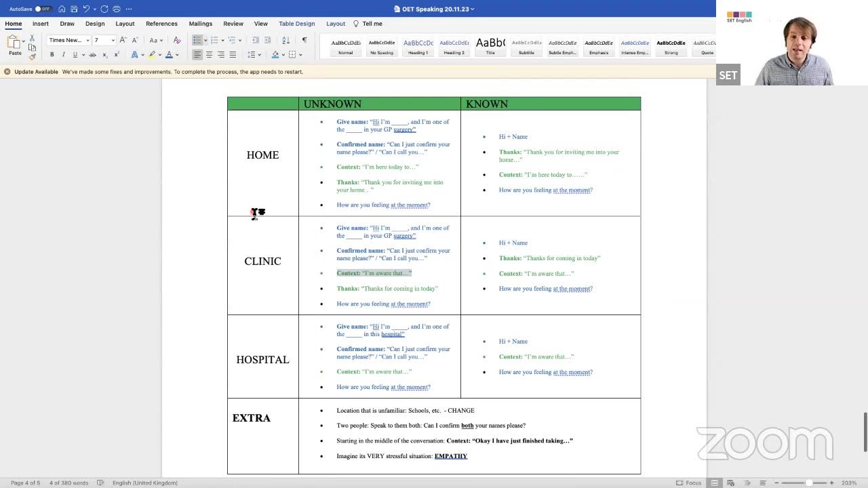Switch to Web Layout view in status bar
The image size is (868, 488).
(x=729, y=483)
